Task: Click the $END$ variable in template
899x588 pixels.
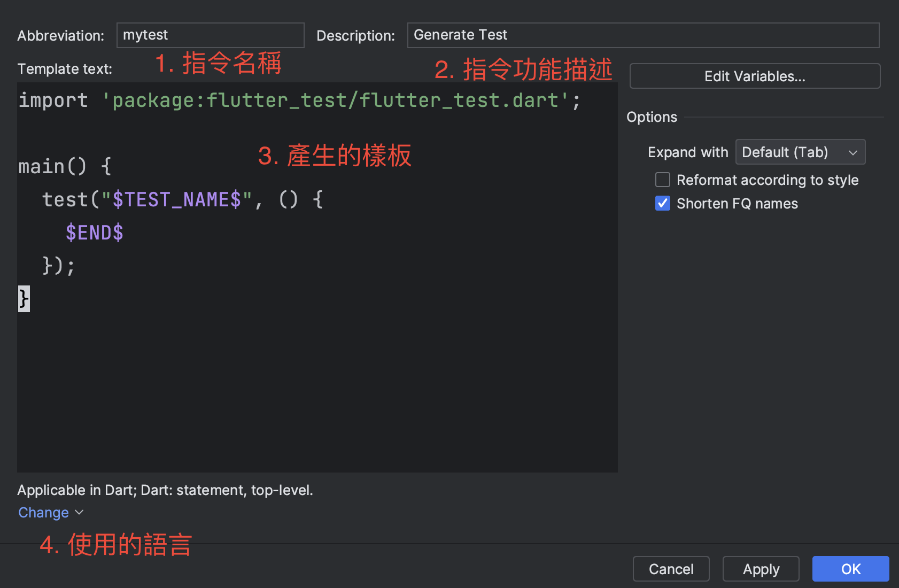Action: (95, 233)
